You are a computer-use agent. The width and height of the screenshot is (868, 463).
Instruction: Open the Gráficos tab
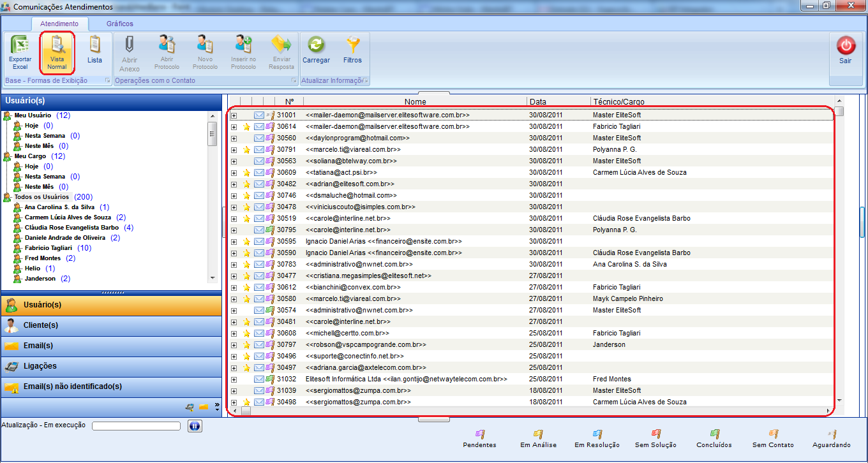[x=120, y=24]
